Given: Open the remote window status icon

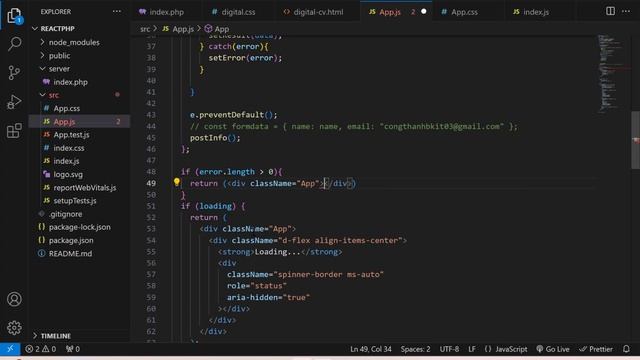Looking at the screenshot, I should click(10, 349).
